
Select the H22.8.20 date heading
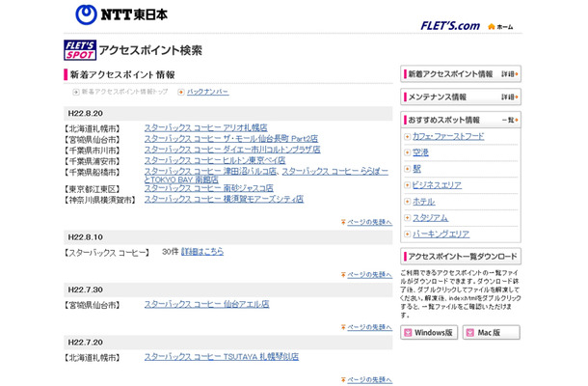pyautogui.click(x=86, y=114)
